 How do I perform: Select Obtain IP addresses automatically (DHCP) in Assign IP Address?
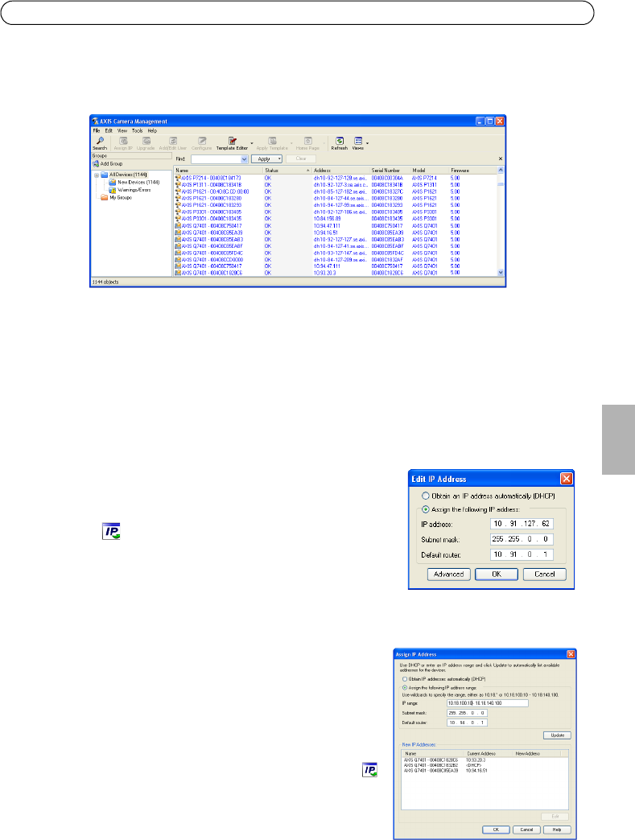click(405, 679)
